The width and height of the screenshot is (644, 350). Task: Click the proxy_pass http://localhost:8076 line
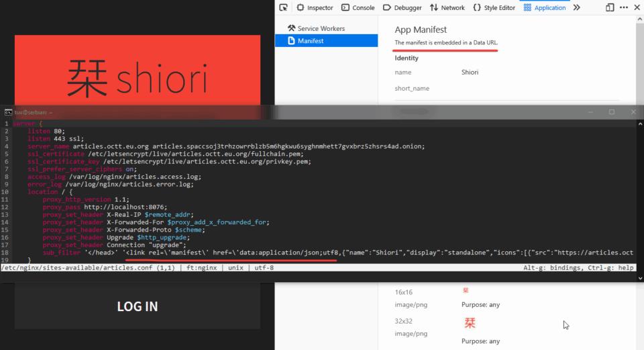(x=105, y=208)
